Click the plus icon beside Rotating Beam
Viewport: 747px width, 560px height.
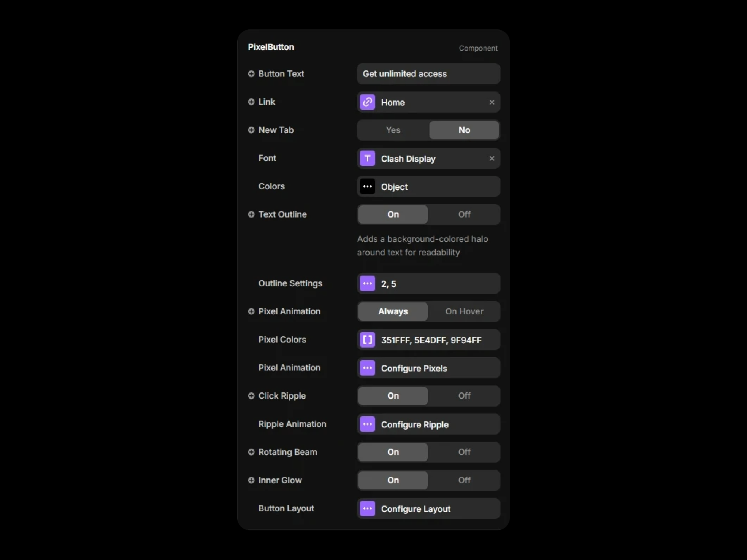251,452
